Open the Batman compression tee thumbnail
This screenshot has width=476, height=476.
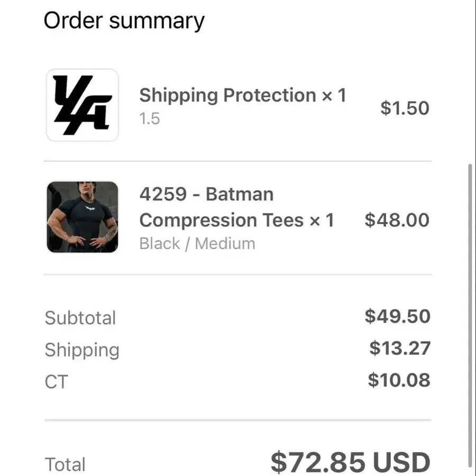(x=83, y=217)
